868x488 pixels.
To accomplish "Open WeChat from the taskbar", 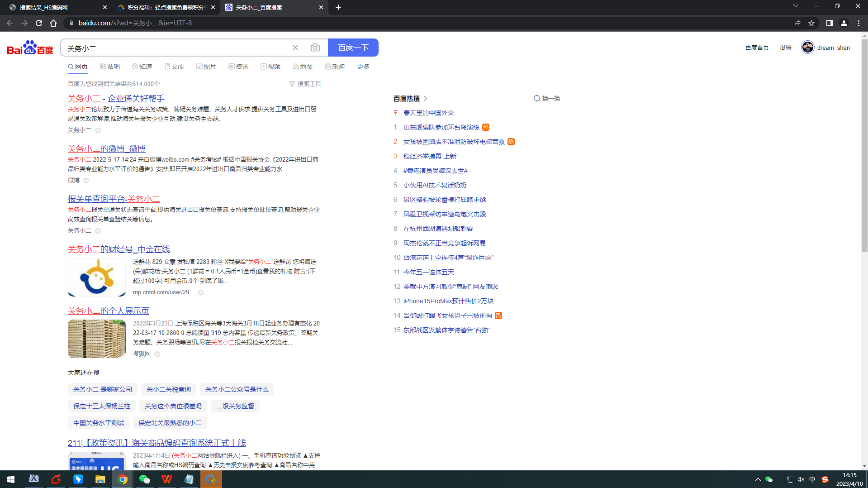I will tap(145, 479).
